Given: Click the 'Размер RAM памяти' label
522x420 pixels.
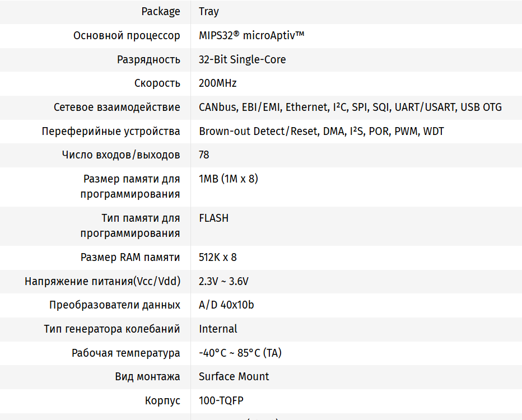Looking at the screenshot, I should 130,257.
